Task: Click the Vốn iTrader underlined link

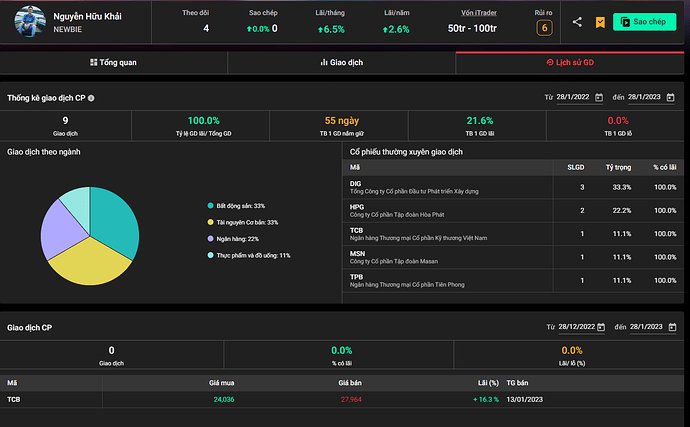Action: coord(480,12)
